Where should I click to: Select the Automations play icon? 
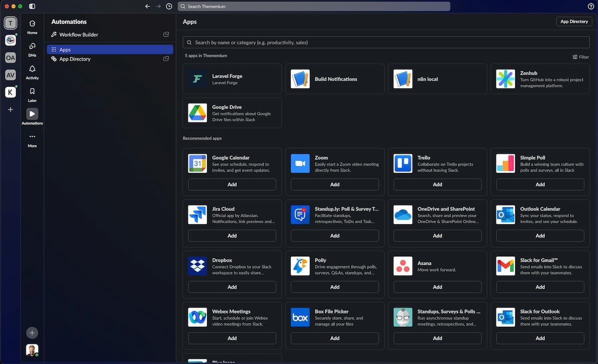(x=32, y=114)
